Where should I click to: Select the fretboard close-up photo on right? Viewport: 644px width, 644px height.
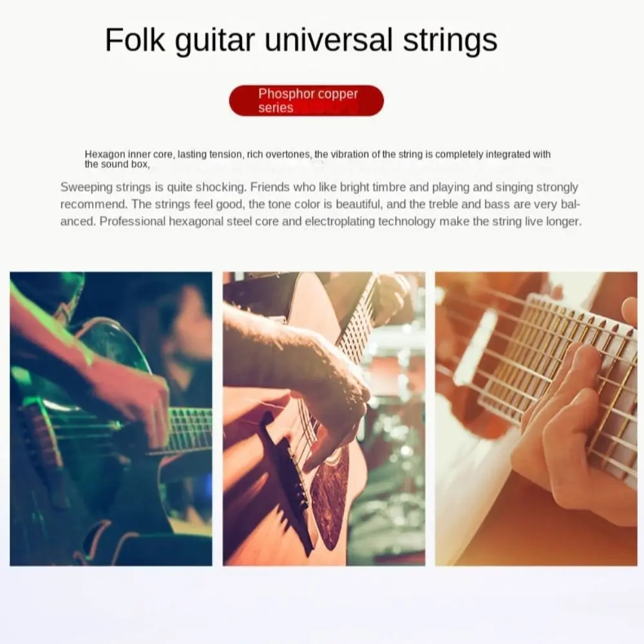click(x=536, y=419)
